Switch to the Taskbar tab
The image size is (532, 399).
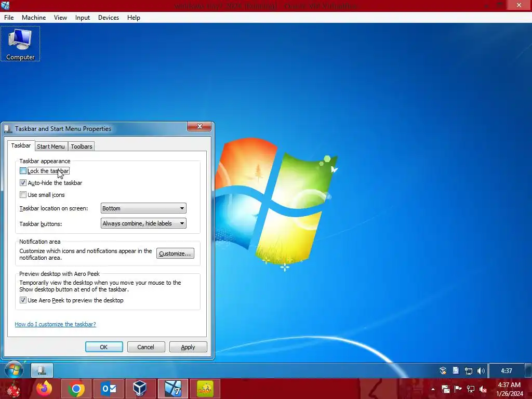(21, 145)
